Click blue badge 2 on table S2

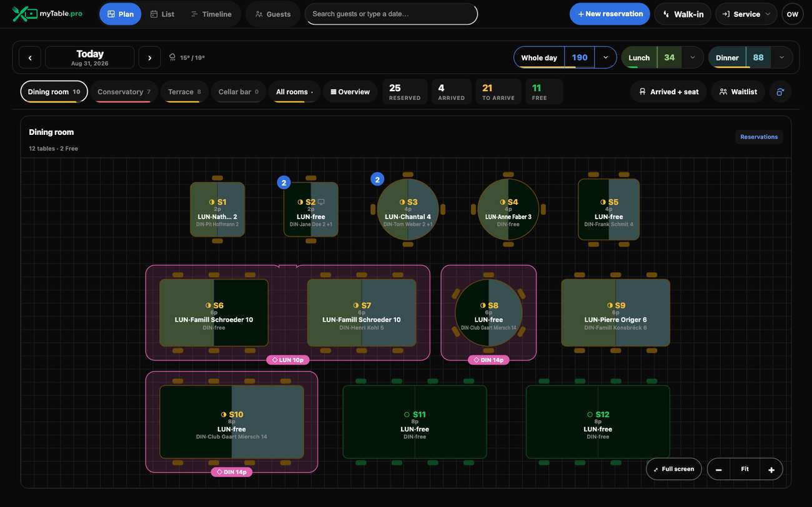coord(284,183)
